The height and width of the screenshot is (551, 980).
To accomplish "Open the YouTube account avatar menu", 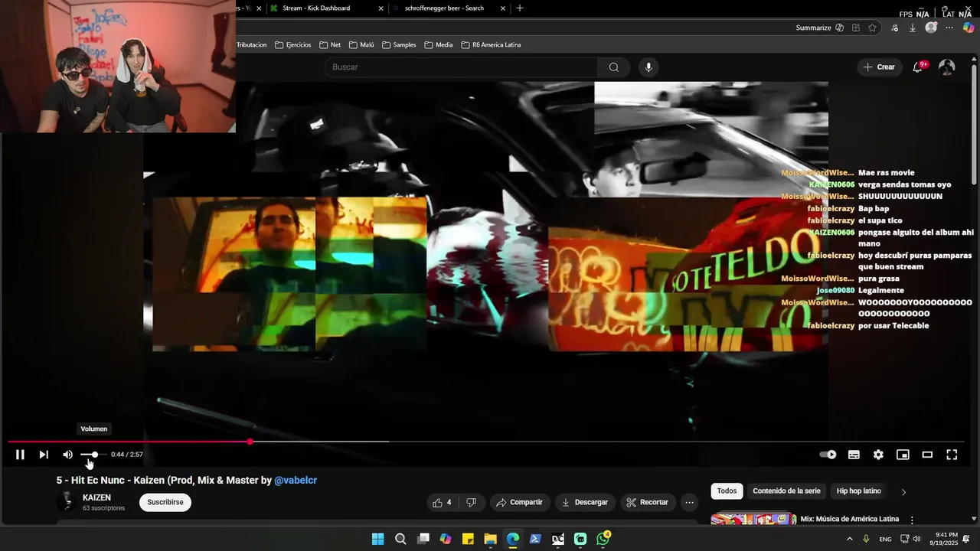I will (x=947, y=67).
